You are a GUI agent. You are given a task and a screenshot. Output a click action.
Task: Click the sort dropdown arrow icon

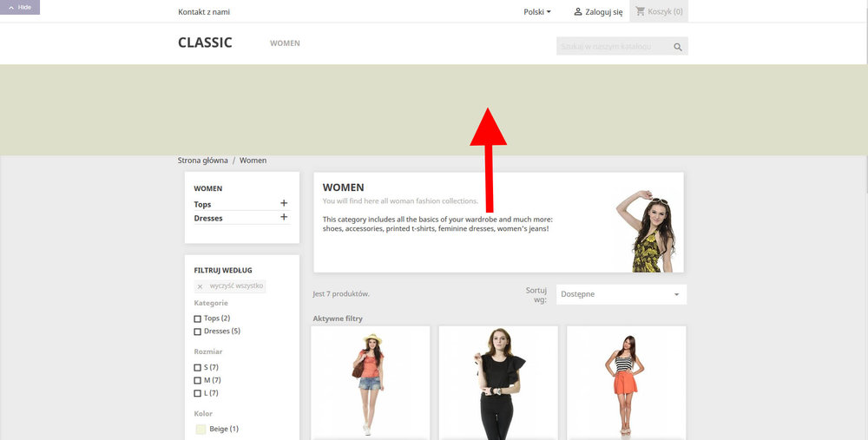[676, 294]
